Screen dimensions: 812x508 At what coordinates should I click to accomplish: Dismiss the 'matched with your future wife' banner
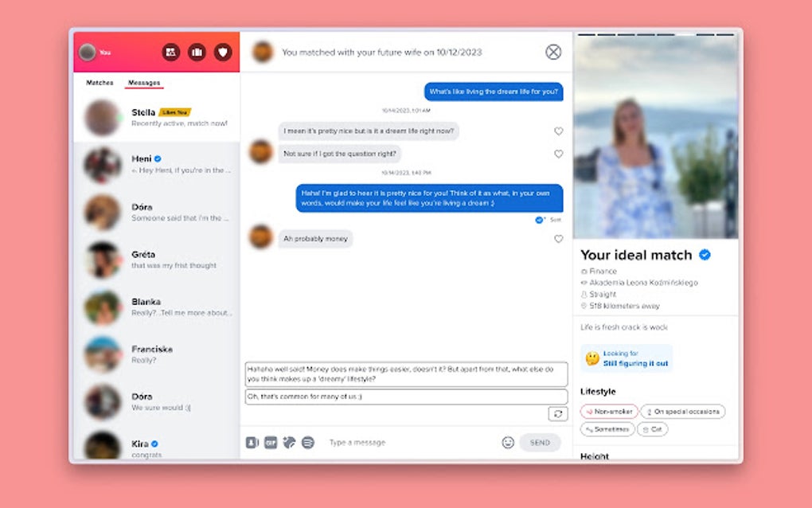pyautogui.click(x=553, y=52)
